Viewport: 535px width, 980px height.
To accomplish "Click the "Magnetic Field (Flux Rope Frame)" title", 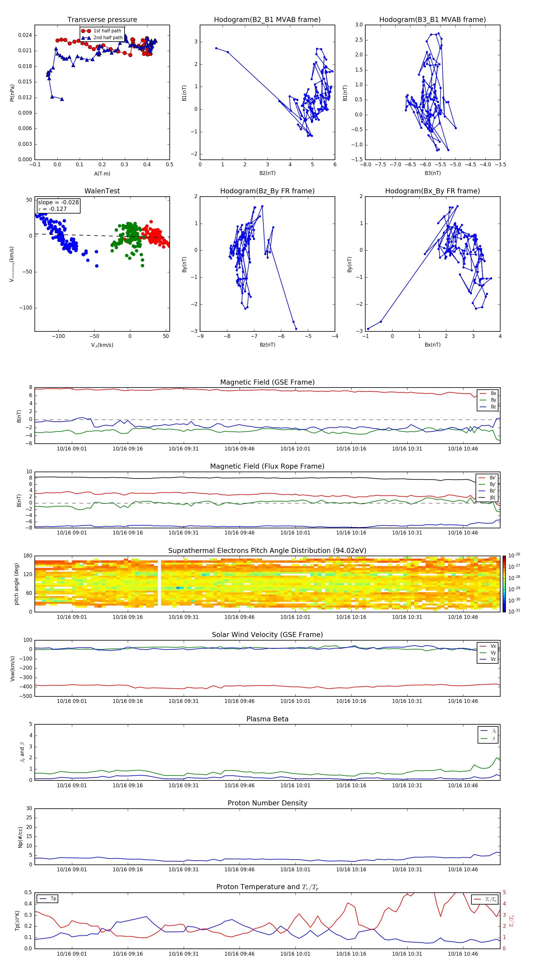I will (x=267, y=467).
